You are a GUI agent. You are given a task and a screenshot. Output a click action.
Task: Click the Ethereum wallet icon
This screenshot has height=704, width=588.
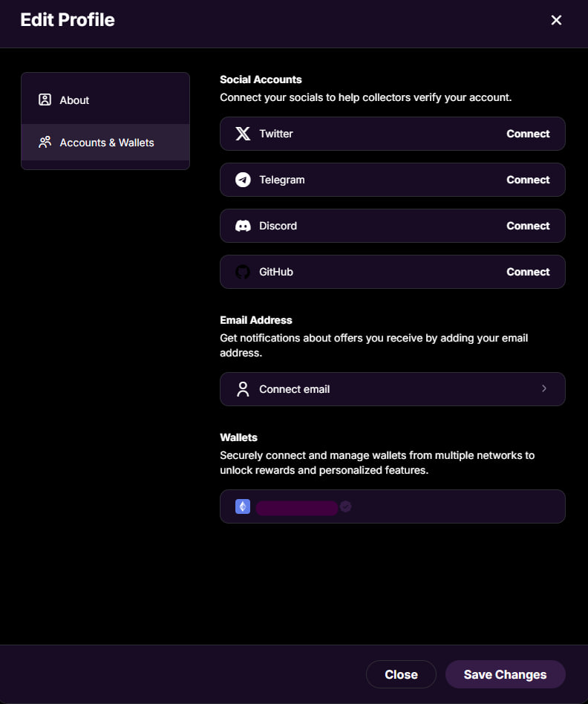(x=243, y=506)
